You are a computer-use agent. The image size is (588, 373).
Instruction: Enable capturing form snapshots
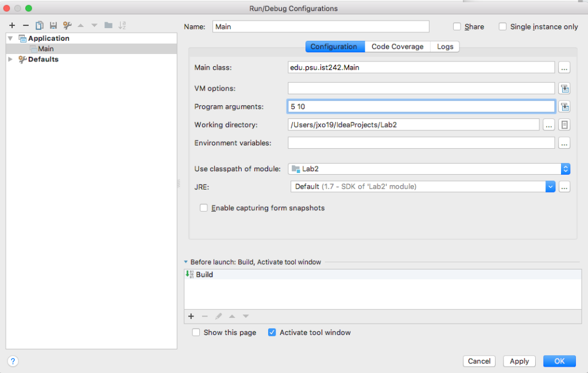coord(204,208)
